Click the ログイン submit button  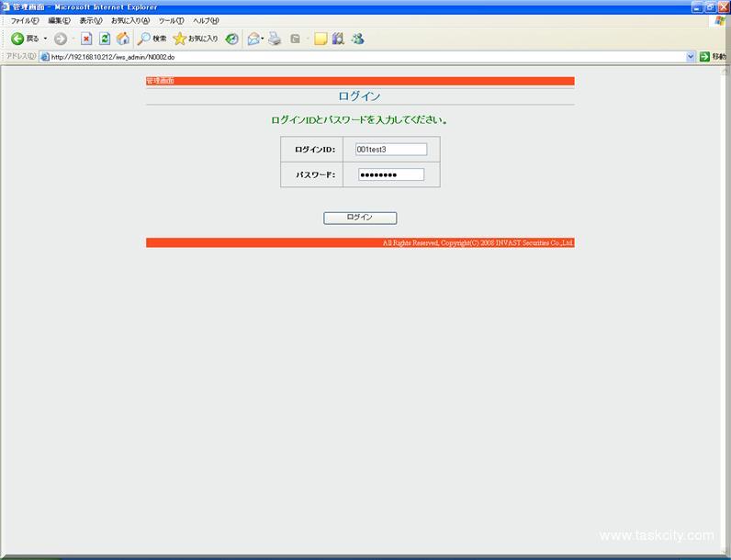coord(360,218)
